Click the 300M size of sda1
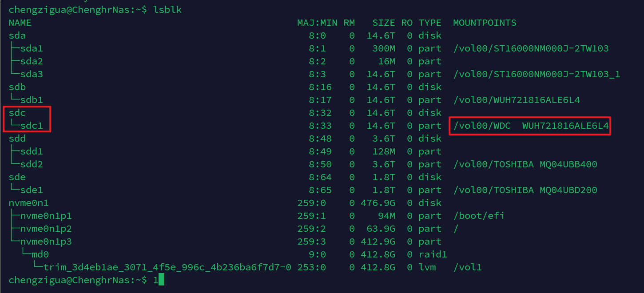The width and height of the screenshot is (644, 293). tap(384, 48)
